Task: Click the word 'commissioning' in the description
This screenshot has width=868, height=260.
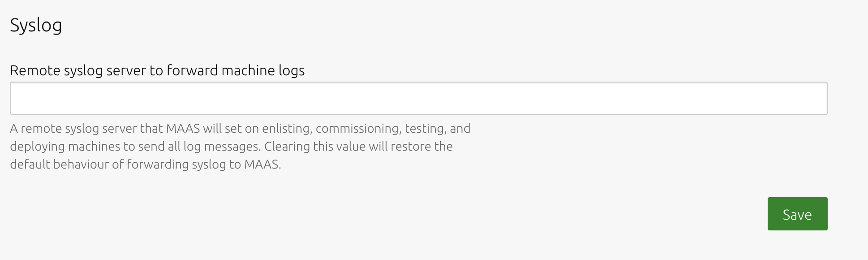Action: click(x=358, y=129)
